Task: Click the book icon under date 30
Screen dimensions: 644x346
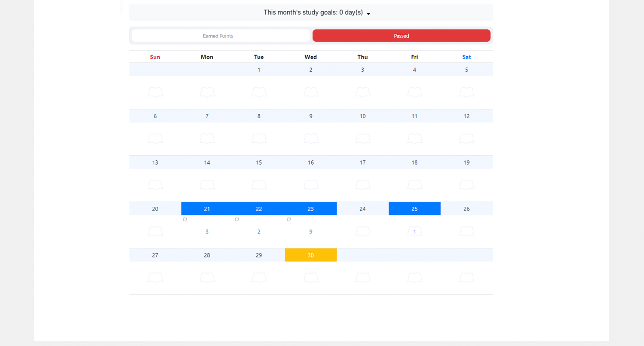Action: 311,278
